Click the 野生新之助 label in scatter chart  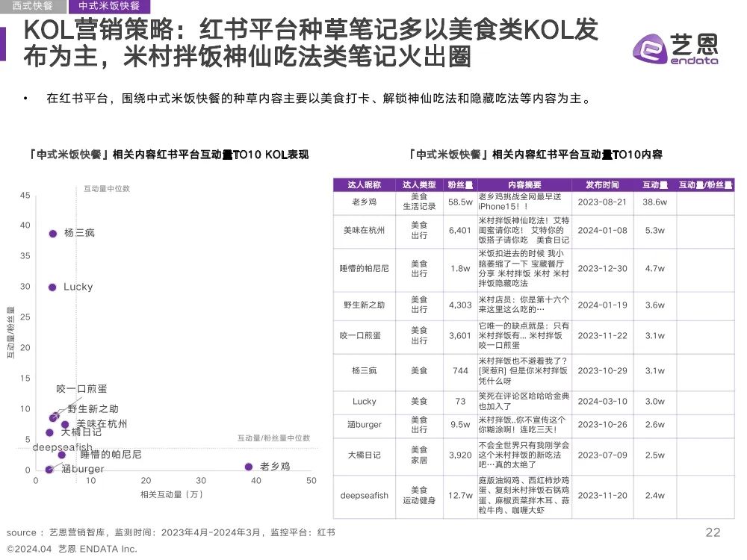point(93,409)
